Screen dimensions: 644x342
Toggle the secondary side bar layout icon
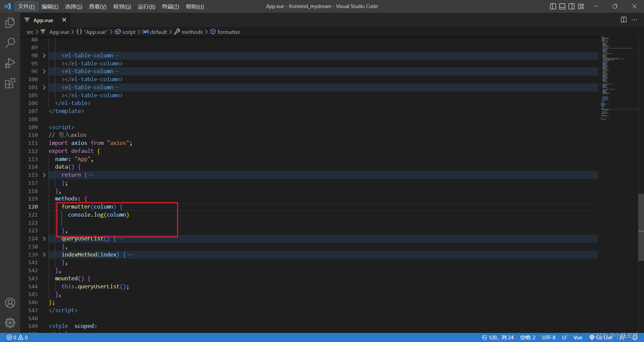point(572,6)
